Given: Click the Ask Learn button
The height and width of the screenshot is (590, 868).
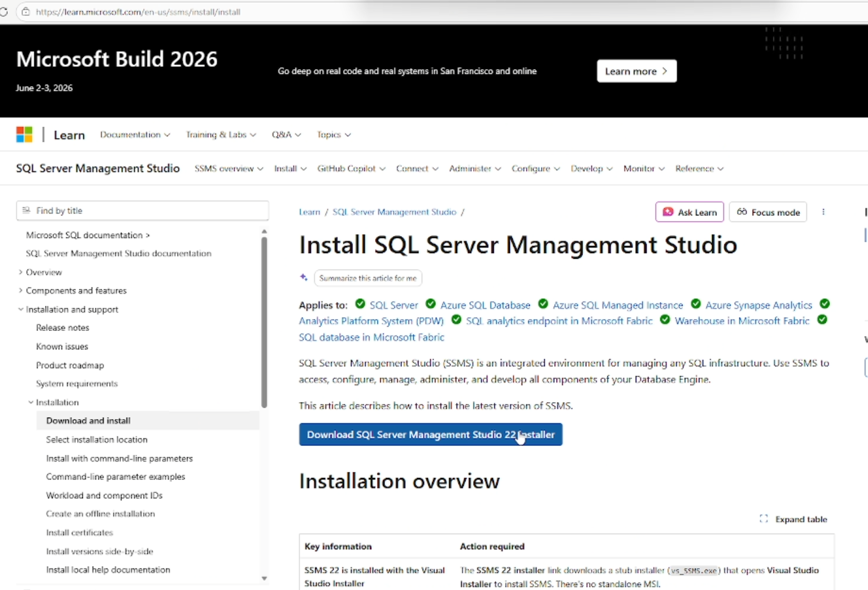Looking at the screenshot, I should (x=689, y=212).
